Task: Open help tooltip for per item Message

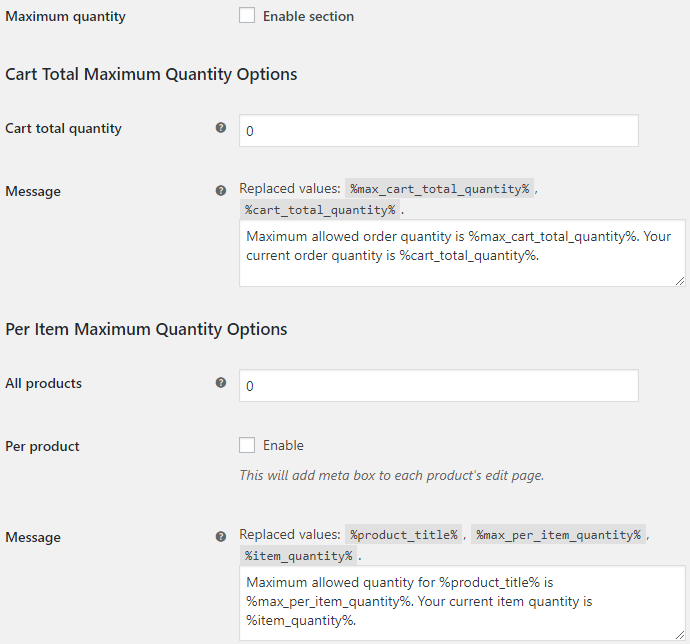Action: click(220, 537)
